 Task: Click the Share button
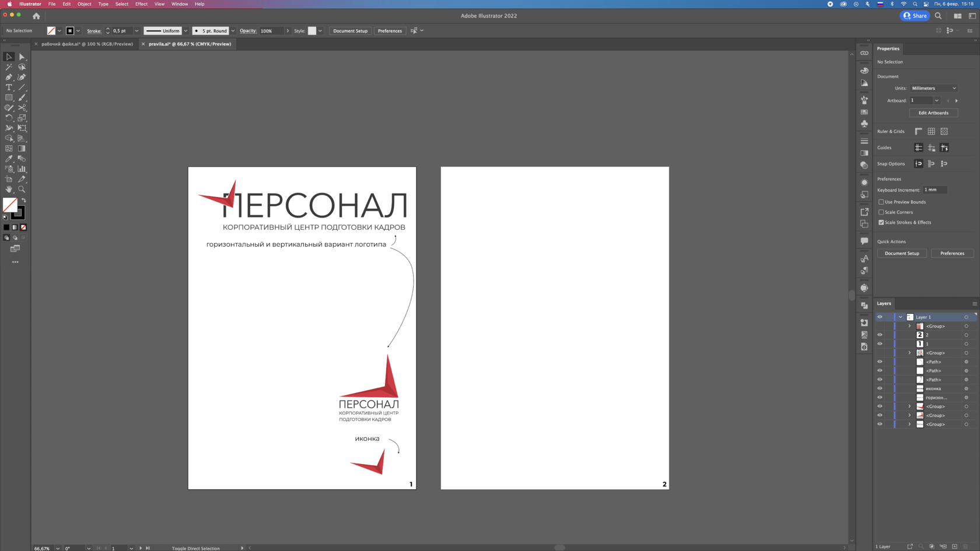click(x=915, y=16)
